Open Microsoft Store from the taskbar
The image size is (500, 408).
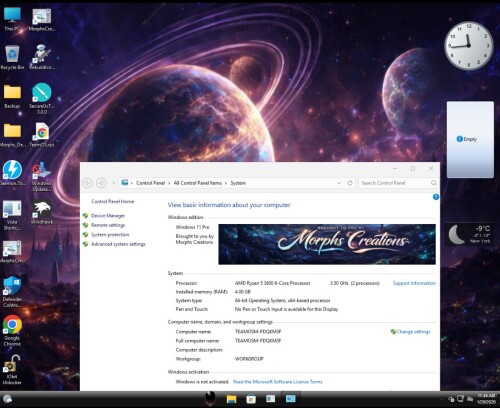(x=251, y=399)
